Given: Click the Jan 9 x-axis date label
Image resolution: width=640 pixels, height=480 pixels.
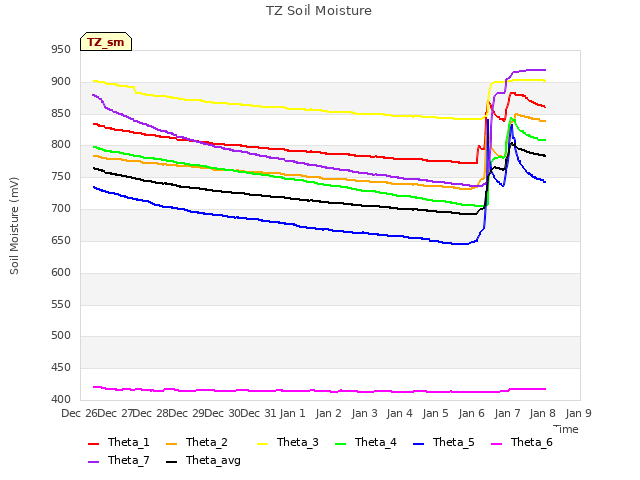Looking at the screenshot, I should [x=578, y=413].
